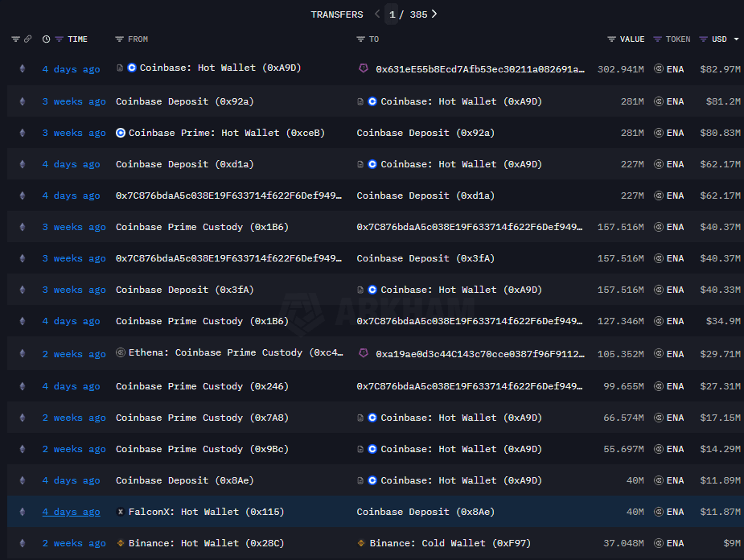Viewport: 744px width, 560px height.
Task: Open address 0xa19ae0d3c44C143c70cce0387f96F9112
Action: (480, 354)
